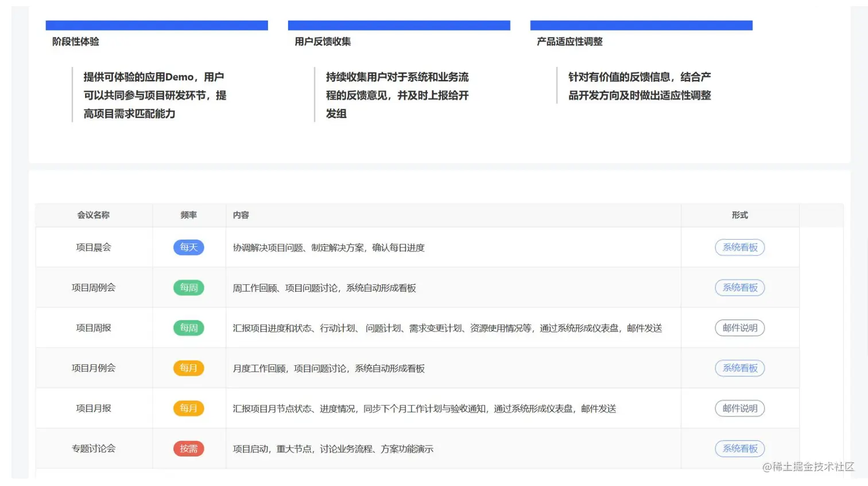The image size is (868, 486).
Task: Click content text 协调解决项目问题、制定解决方案
Action: pos(328,248)
